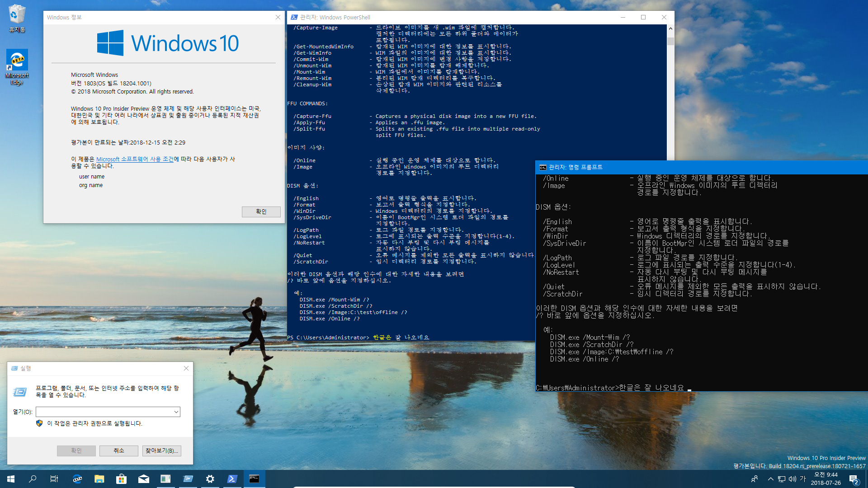Minimize the Windows PowerShell window
The height and width of the screenshot is (488, 868).
(x=623, y=17)
